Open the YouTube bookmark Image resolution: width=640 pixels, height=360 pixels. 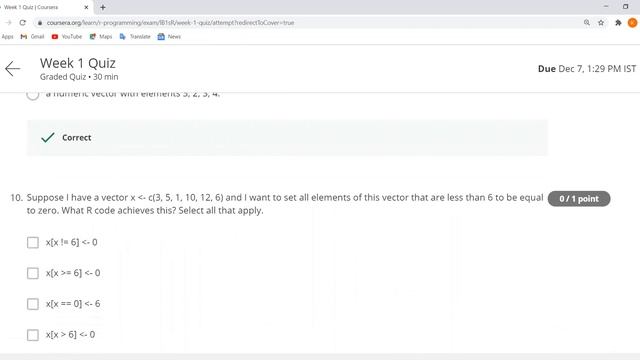coord(67,37)
